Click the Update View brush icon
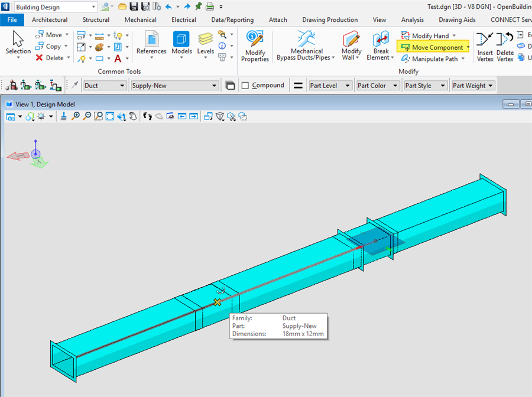The height and width of the screenshot is (397, 532). 64,116
